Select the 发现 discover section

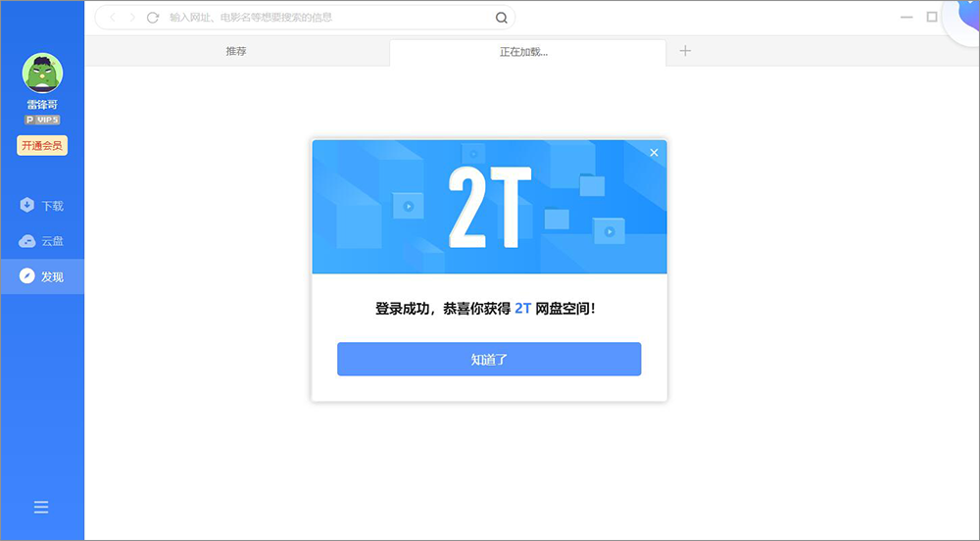(42, 276)
